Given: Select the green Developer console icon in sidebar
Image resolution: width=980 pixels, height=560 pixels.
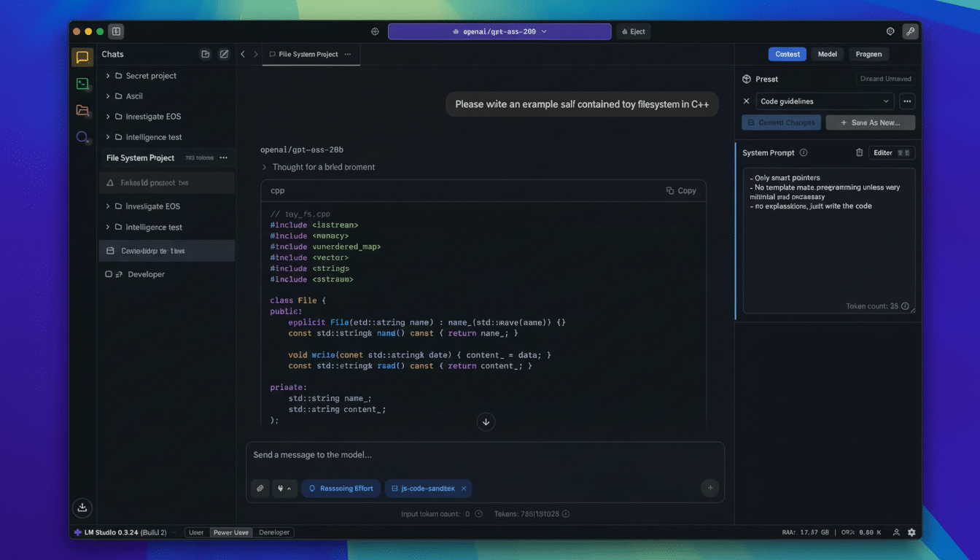Looking at the screenshot, I should pos(82,83).
